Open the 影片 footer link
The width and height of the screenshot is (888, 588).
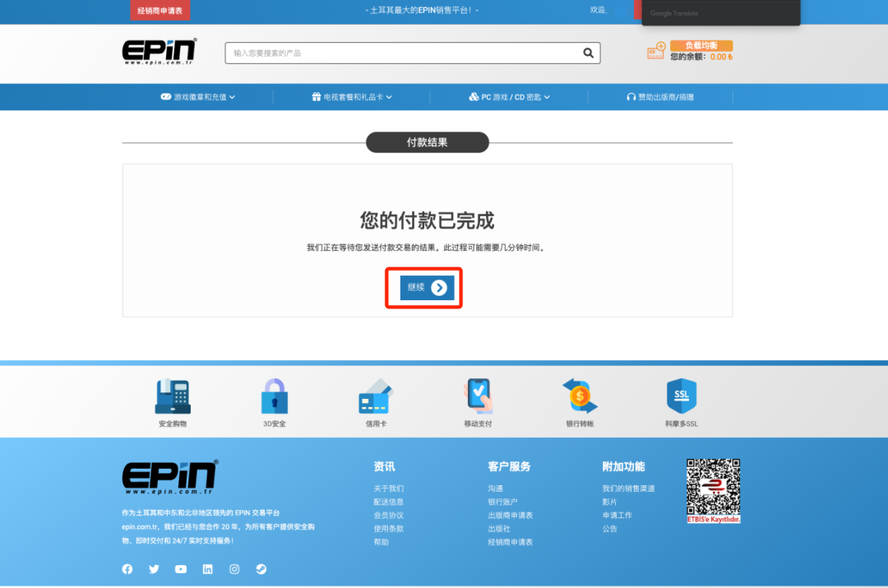[610, 502]
